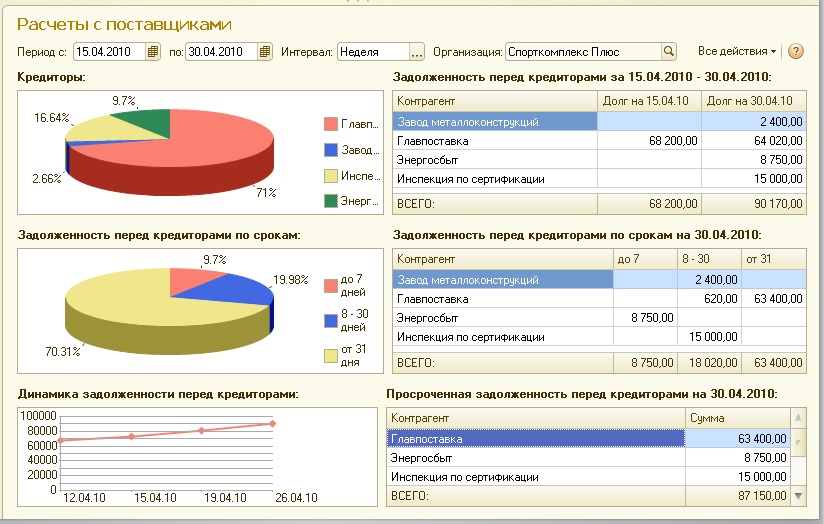Click red Главп... legend swatch
This screenshot has width=824, height=524.
[331, 124]
